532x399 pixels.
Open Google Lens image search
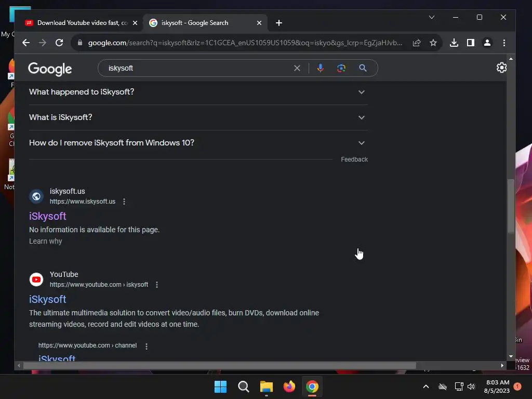tap(341, 68)
